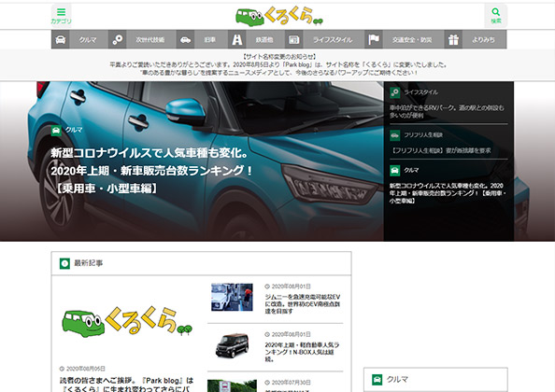The image size is (555, 392).
Task: Click the classic car icon beside 旧車
Action: click(185, 39)
